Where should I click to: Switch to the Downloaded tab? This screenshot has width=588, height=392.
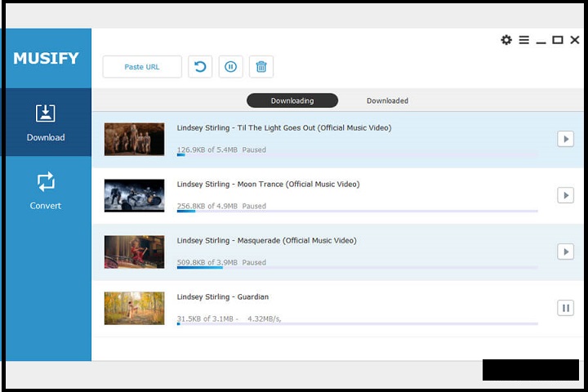click(x=387, y=100)
